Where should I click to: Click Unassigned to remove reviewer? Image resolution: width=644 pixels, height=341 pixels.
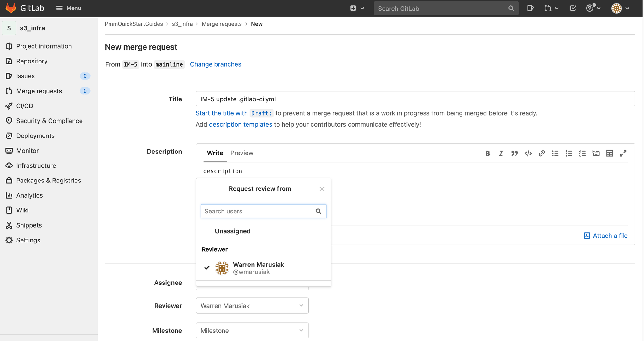click(x=233, y=230)
